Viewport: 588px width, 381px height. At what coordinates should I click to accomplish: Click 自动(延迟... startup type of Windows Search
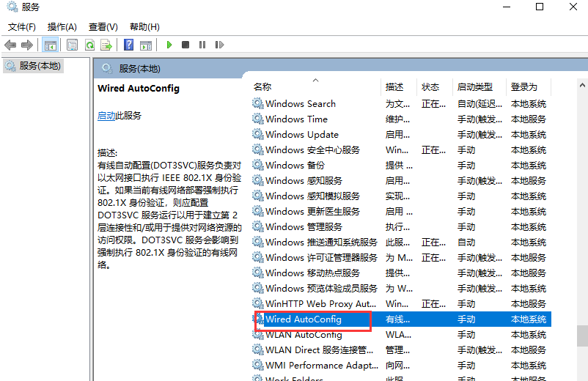coord(479,103)
